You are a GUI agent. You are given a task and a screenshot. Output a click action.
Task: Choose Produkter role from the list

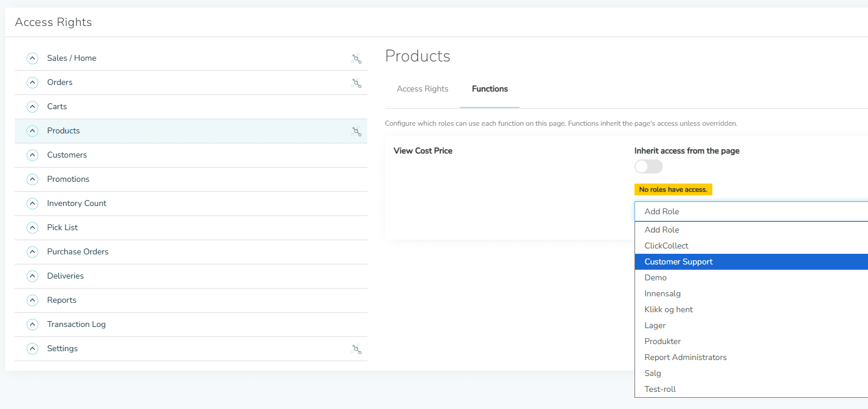pos(751,342)
